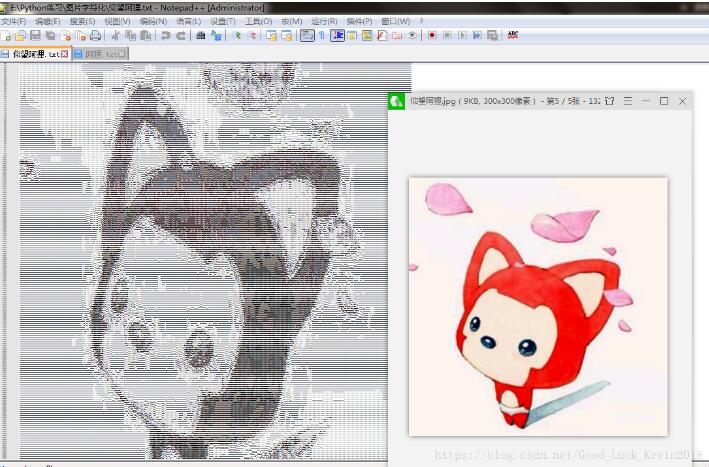Viewport: 709px width, 467px height.
Task: Open folder as workspace icon
Action: (x=397, y=36)
